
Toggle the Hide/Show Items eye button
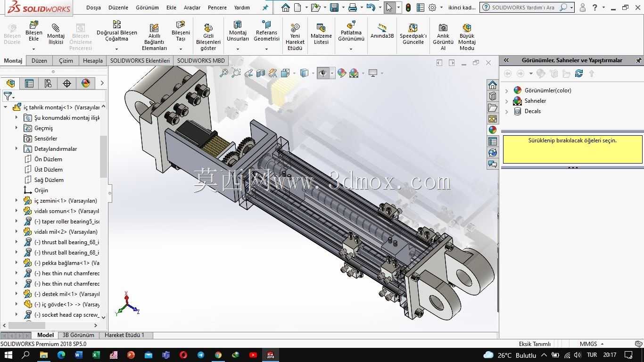click(x=323, y=73)
